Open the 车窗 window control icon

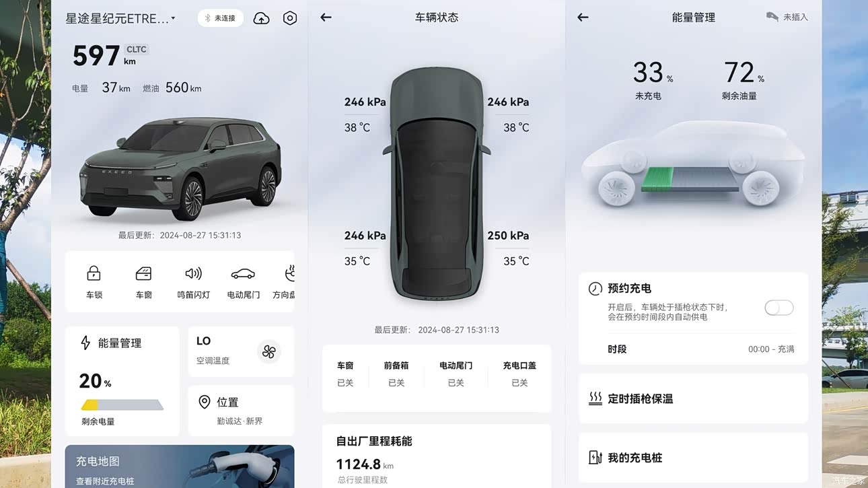click(143, 273)
